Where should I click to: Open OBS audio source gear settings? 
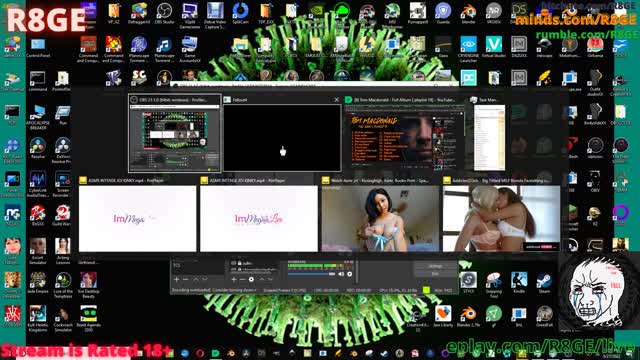point(350,274)
